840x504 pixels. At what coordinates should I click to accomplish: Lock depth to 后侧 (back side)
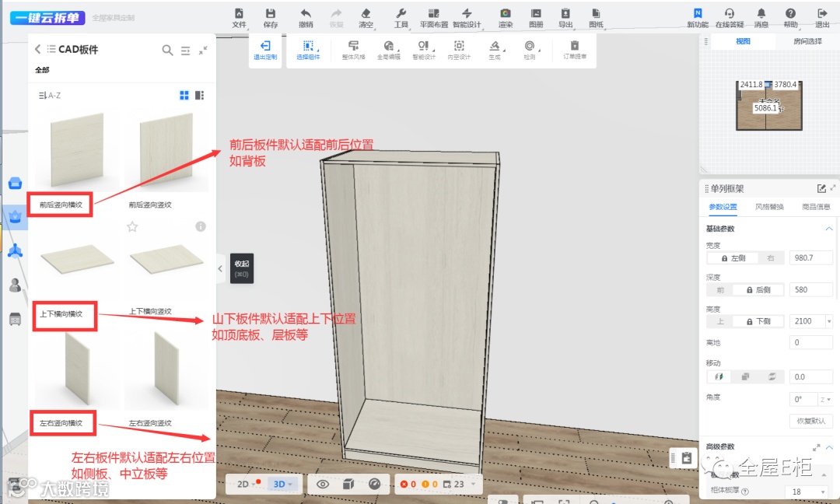tap(758, 290)
